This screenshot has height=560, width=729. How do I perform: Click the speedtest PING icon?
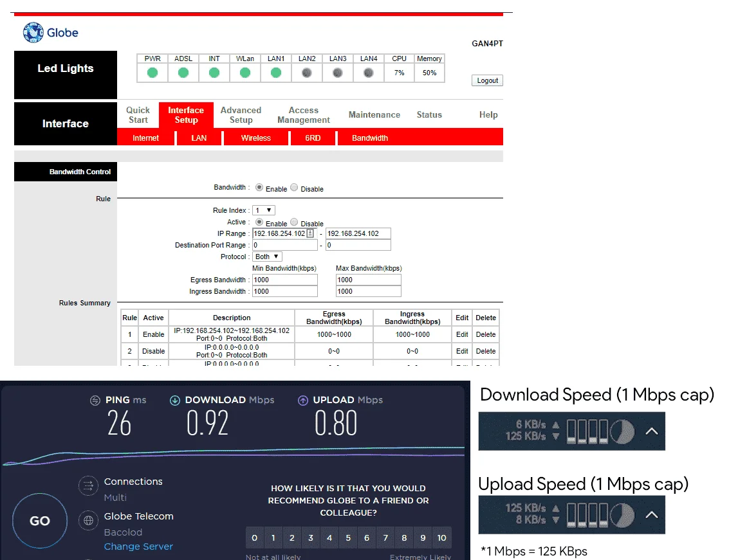95,400
